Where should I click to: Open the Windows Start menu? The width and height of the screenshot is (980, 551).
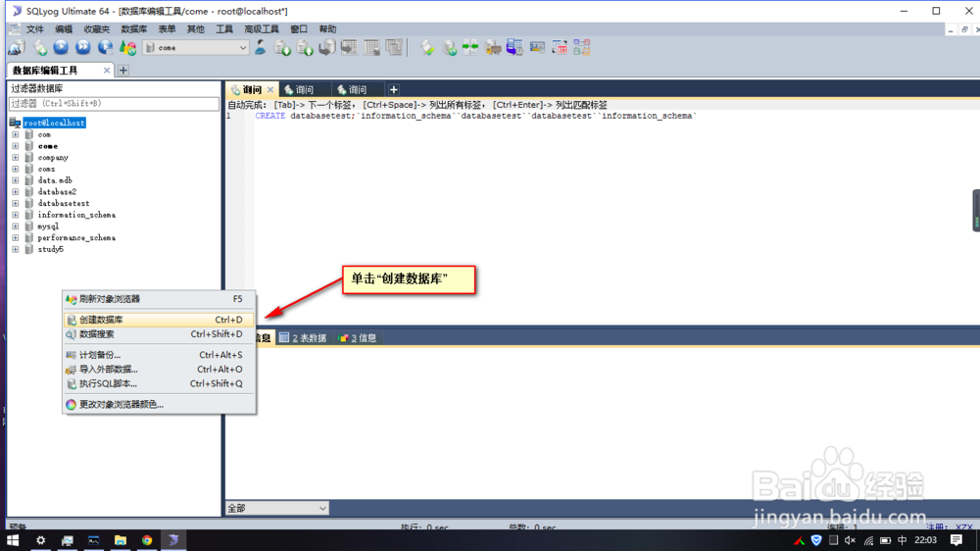tap(13, 540)
